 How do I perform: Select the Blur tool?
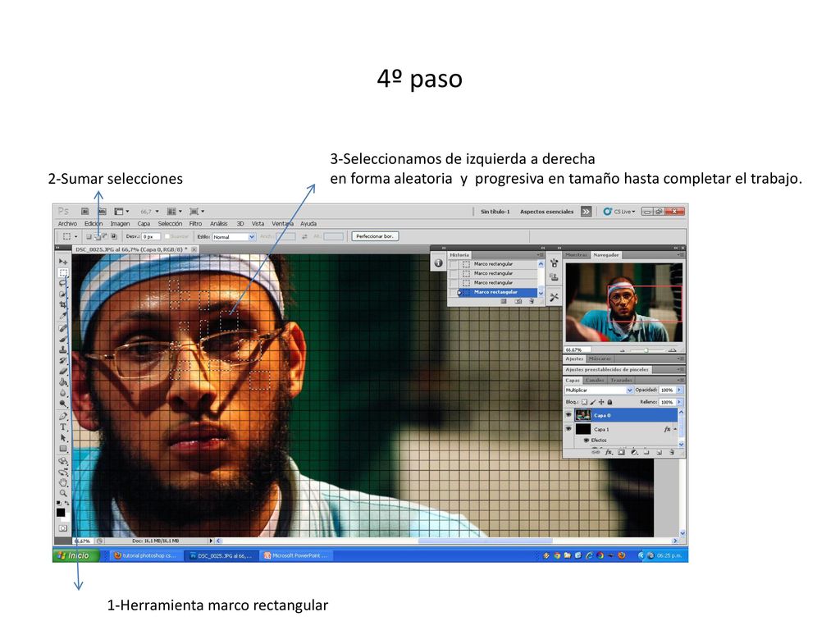tap(62, 393)
